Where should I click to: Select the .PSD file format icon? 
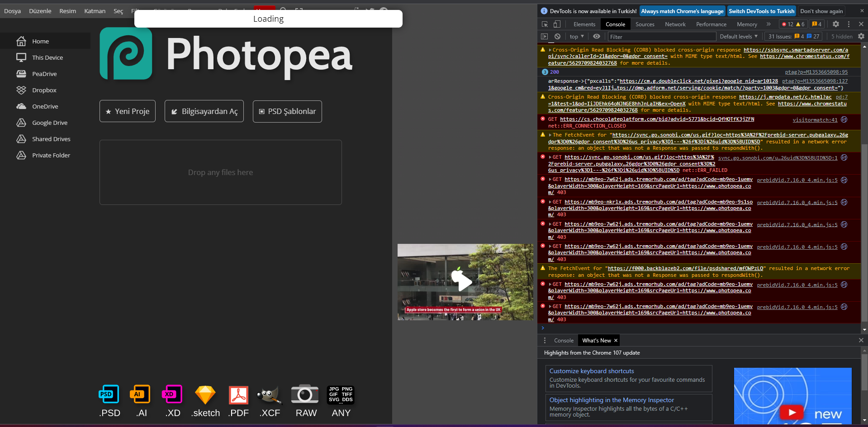109,394
